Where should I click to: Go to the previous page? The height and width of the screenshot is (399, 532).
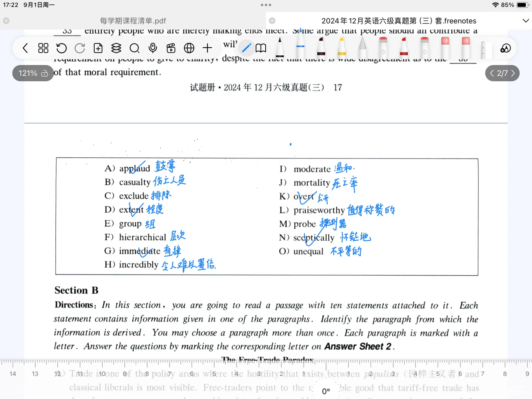[x=492, y=73]
